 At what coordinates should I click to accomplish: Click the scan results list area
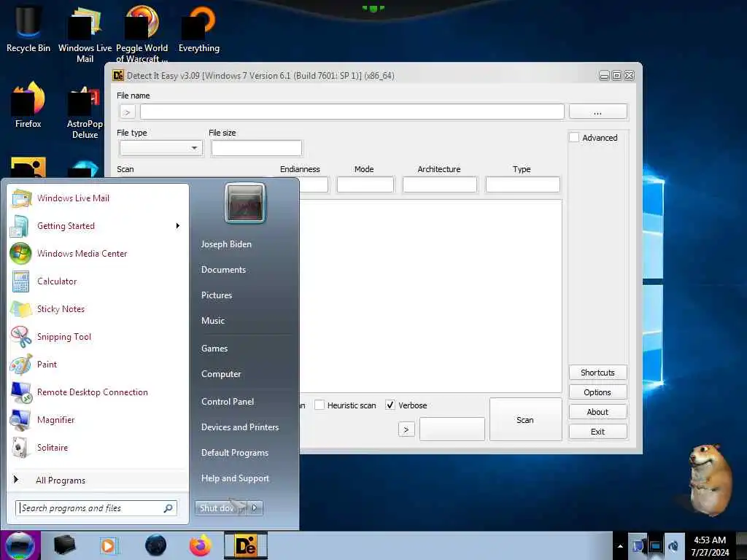pos(430,296)
